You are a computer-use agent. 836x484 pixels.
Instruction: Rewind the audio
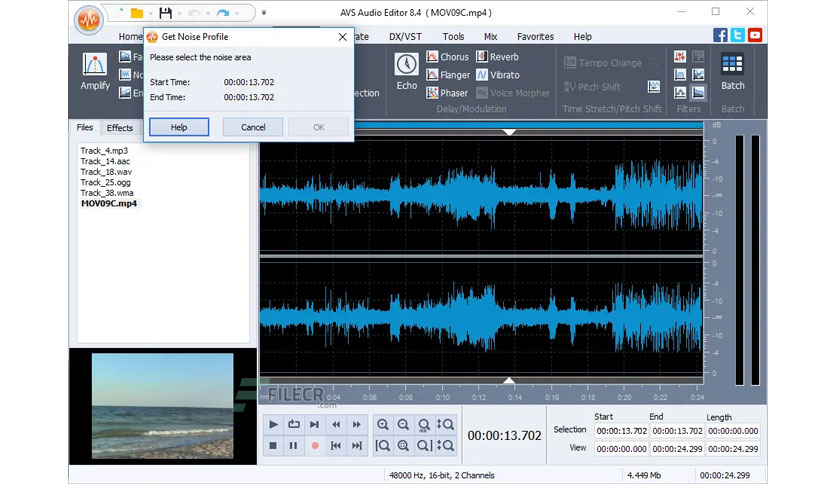coord(336,424)
